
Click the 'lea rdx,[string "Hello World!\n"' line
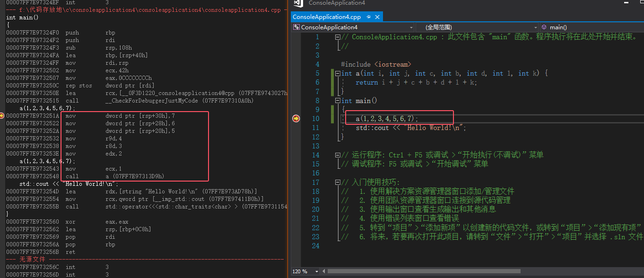[132, 191]
